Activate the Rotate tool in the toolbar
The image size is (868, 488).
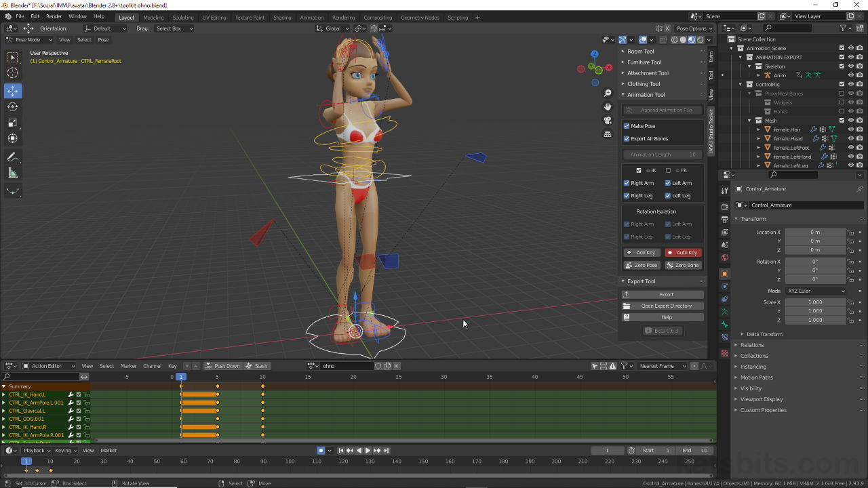tap(13, 106)
